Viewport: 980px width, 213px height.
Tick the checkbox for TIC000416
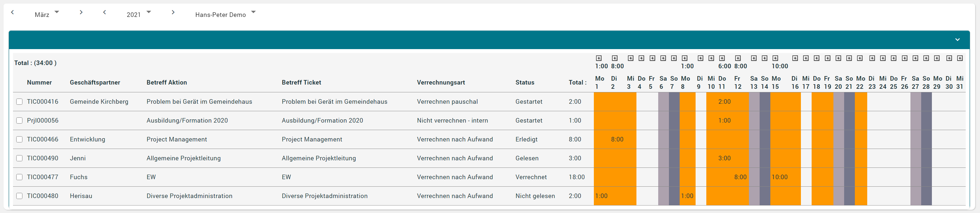[20, 101]
